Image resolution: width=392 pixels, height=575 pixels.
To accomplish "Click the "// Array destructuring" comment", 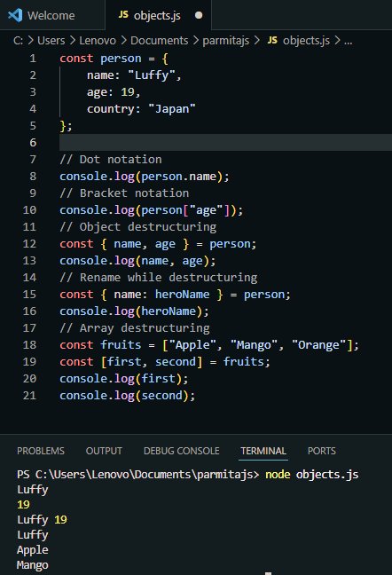I will 135,328.
